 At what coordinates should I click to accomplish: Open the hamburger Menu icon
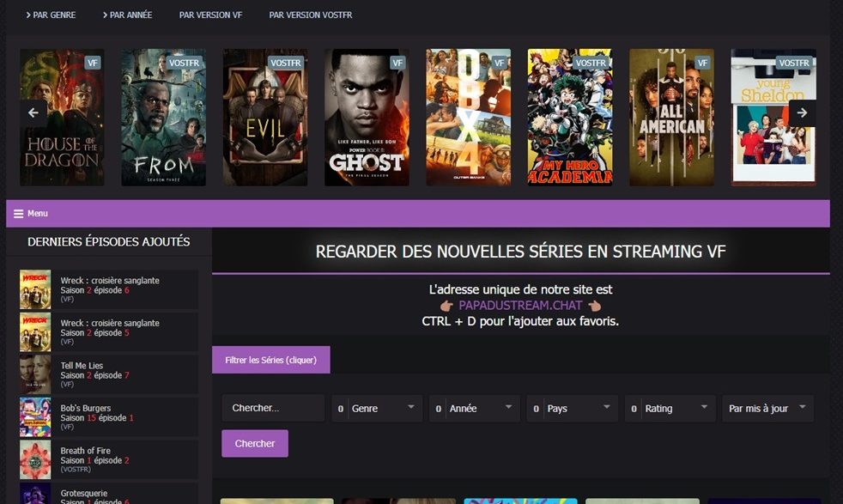(x=18, y=214)
